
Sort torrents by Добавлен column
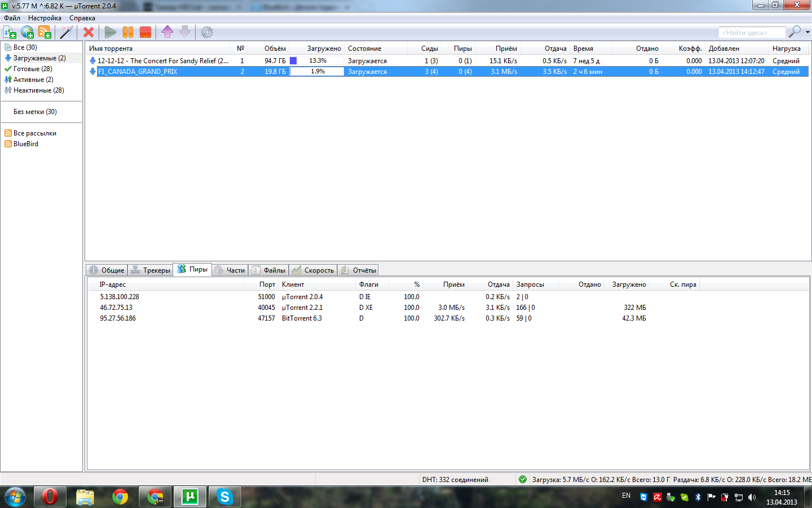pos(737,49)
